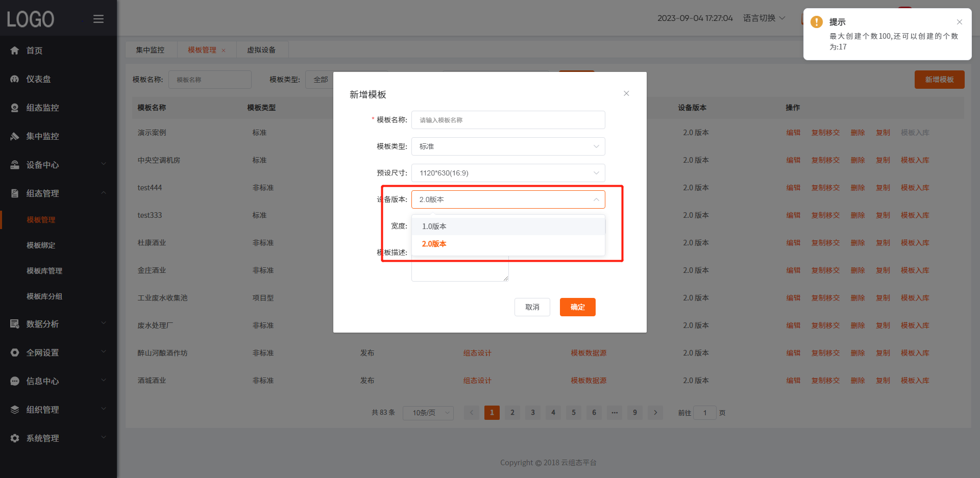The width and height of the screenshot is (980, 478).
Task: Click the 信息中心 chat bubble icon
Action: coord(15,381)
